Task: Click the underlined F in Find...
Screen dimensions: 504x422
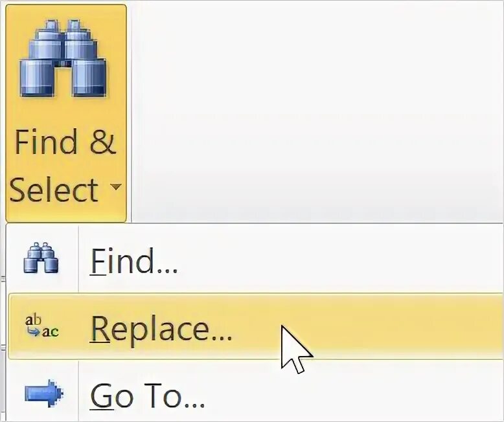Action: [98, 261]
